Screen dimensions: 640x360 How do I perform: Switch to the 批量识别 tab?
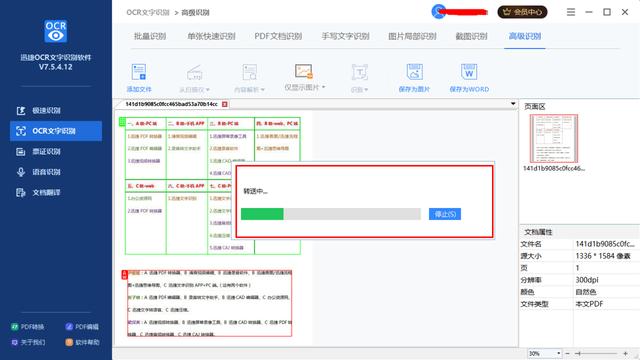[150, 36]
